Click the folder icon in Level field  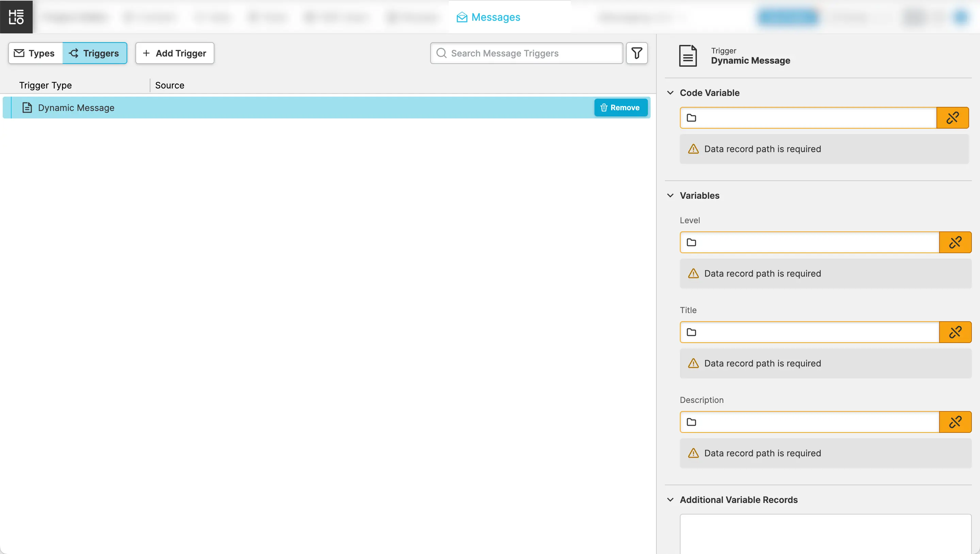pos(691,242)
